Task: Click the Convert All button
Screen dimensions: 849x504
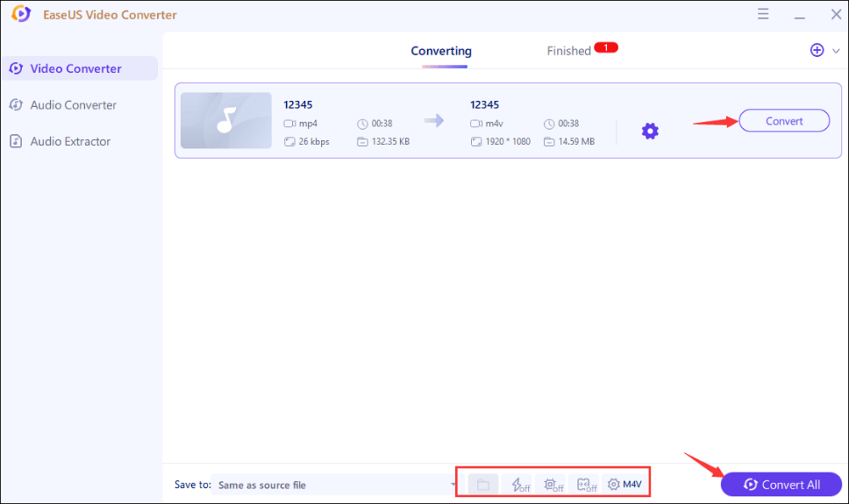Action: [x=781, y=484]
